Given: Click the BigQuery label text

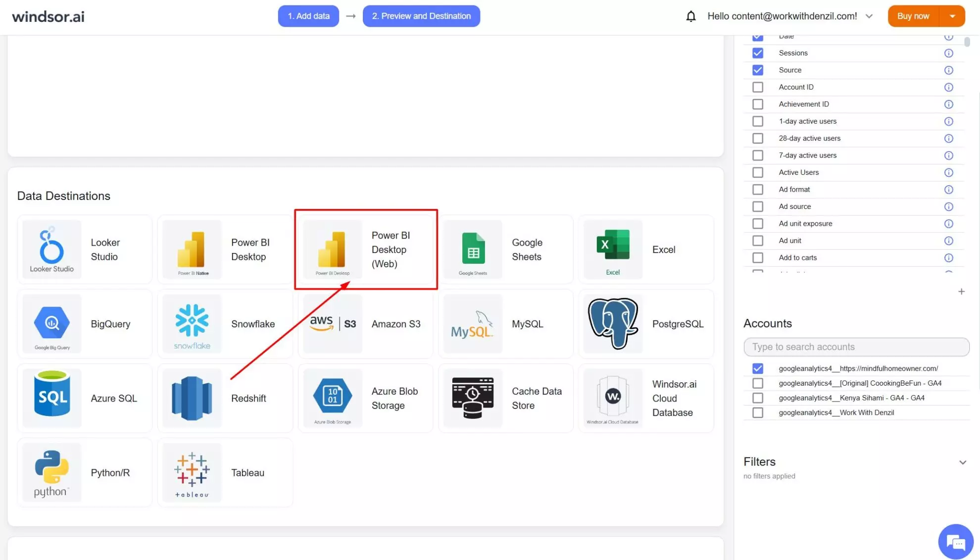Looking at the screenshot, I should click(x=110, y=324).
